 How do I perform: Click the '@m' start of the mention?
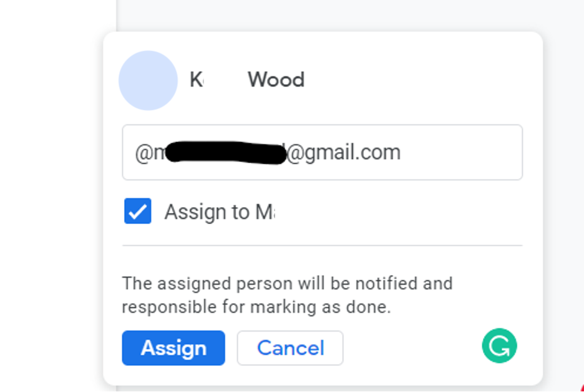150,152
